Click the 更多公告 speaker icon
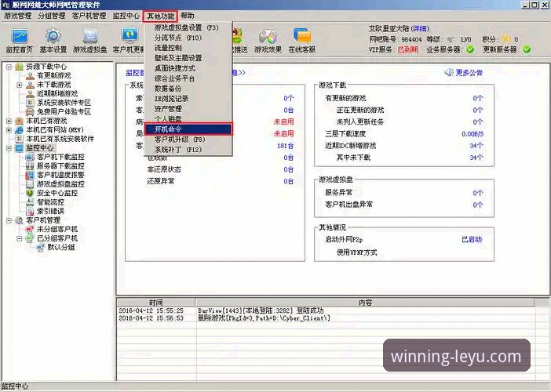Screen dimensions: 551x392 point(449,73)
